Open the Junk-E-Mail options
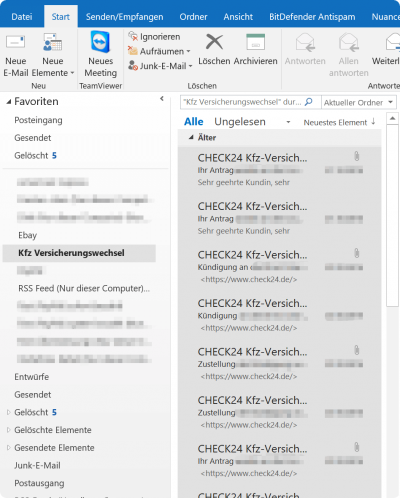Viewport: 400px width, 498px height. tap(160, 66)
